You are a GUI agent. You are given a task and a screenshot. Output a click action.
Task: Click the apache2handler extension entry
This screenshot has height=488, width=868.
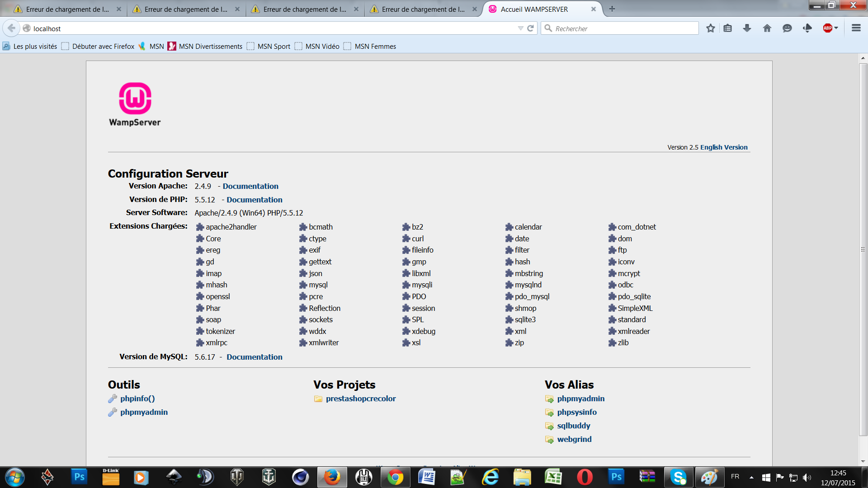226,227
